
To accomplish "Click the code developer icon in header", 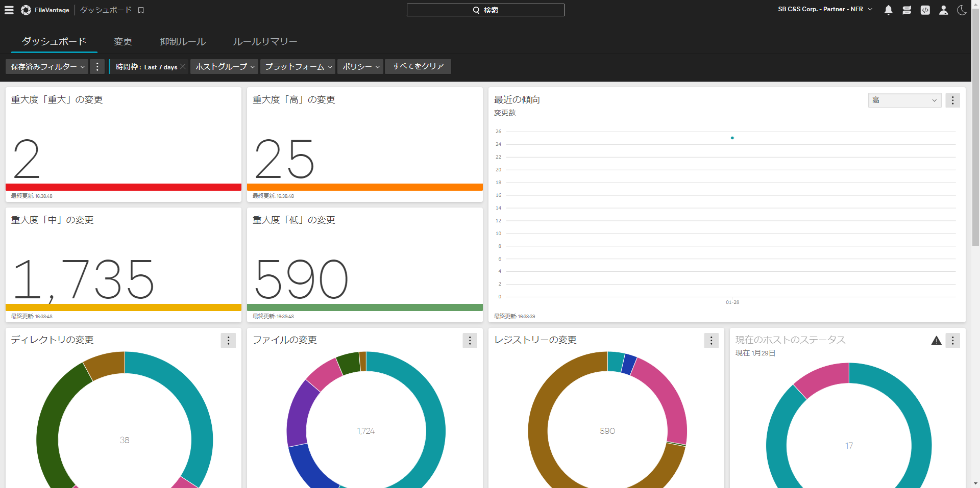I will [x=925, y=10].
